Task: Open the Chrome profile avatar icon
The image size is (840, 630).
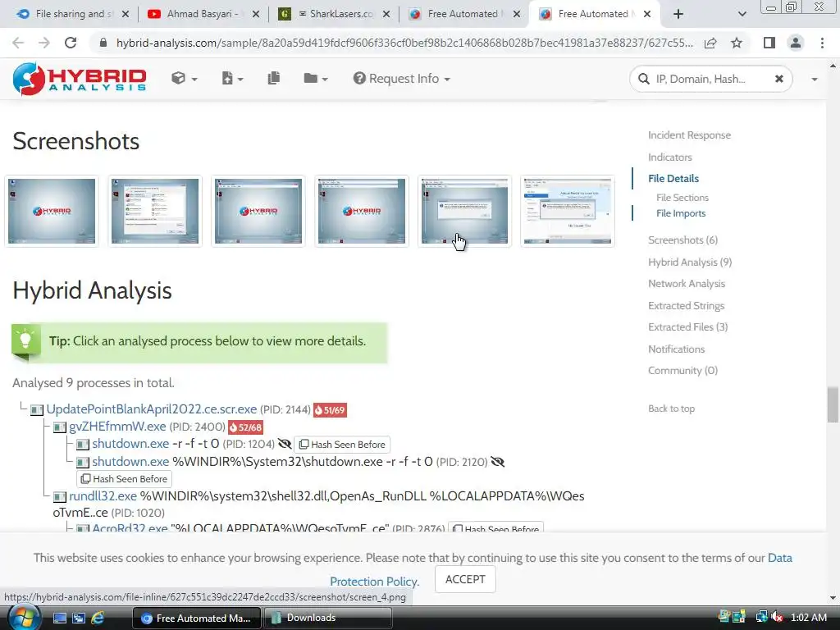Action: (x=796, y=43)
